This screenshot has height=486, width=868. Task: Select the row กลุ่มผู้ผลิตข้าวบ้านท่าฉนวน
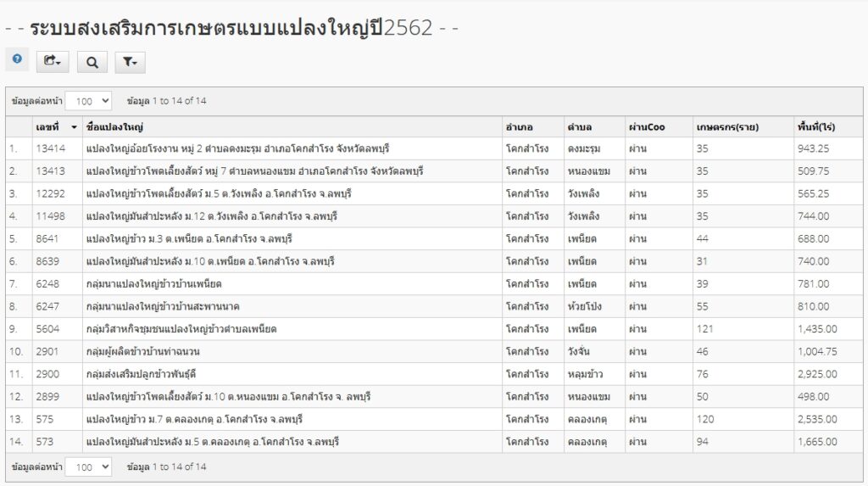143,351
